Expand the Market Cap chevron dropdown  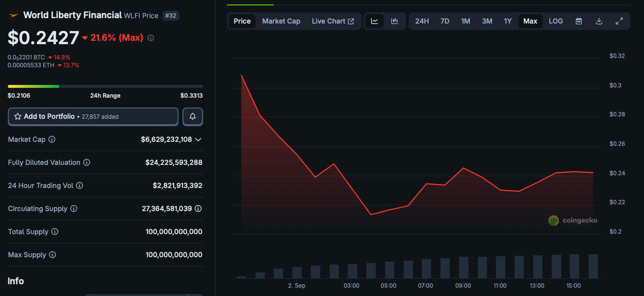(198, 139)
